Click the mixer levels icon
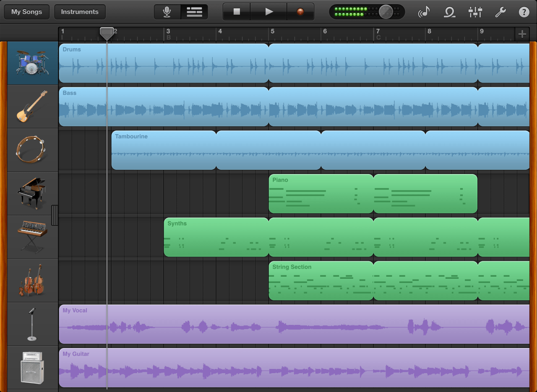This screenshot has height=392, width=537. (x=475, y=12)
